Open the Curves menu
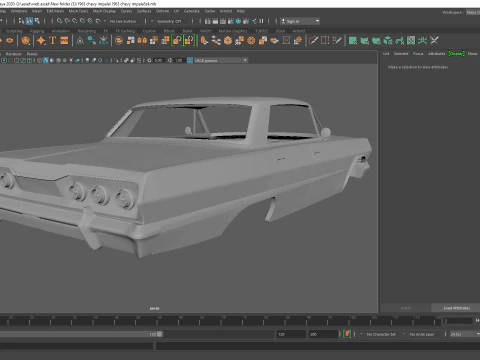Screen dimensions: 480x360 coord(126,11)
